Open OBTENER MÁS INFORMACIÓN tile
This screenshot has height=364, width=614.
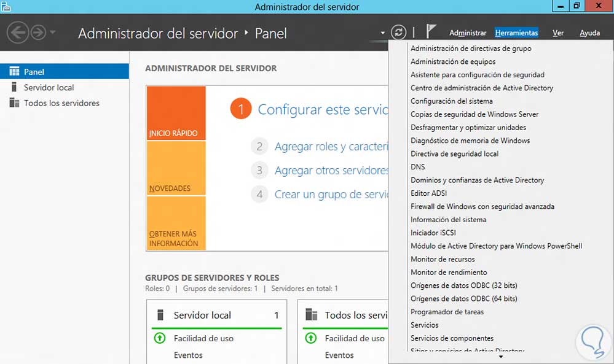[176, 223]
